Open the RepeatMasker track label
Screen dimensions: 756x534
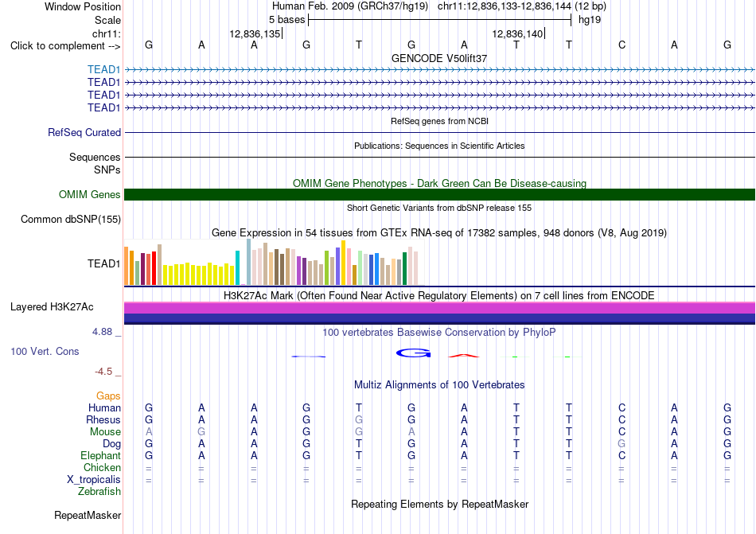(88, 515)
